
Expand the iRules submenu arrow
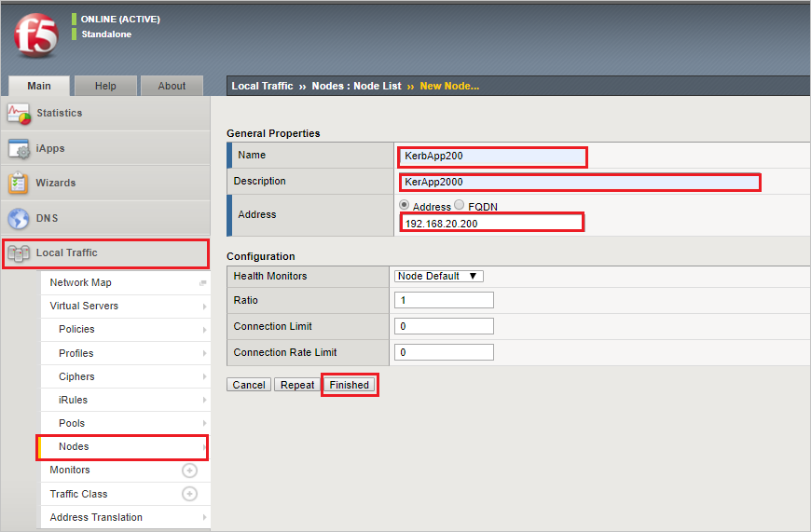[204, 400]
